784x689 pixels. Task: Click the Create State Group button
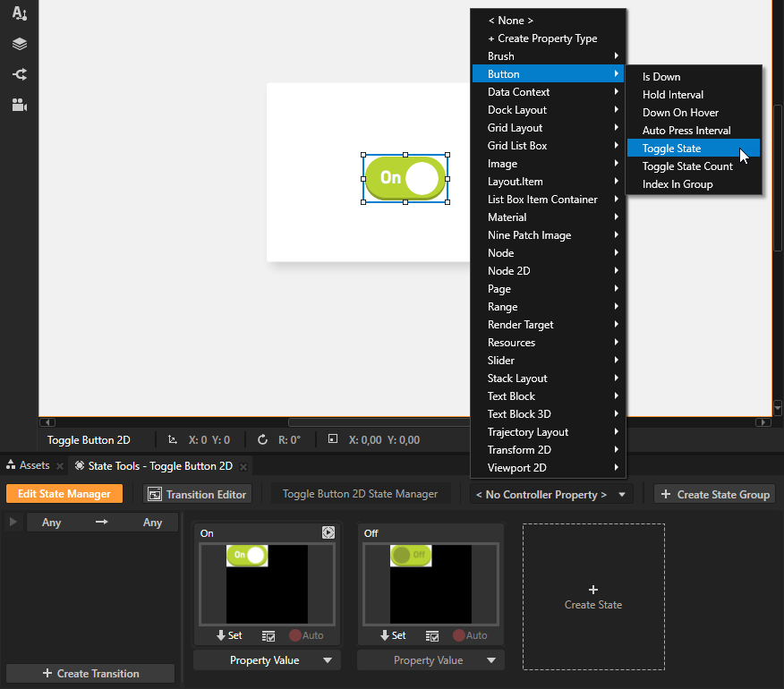714,494
